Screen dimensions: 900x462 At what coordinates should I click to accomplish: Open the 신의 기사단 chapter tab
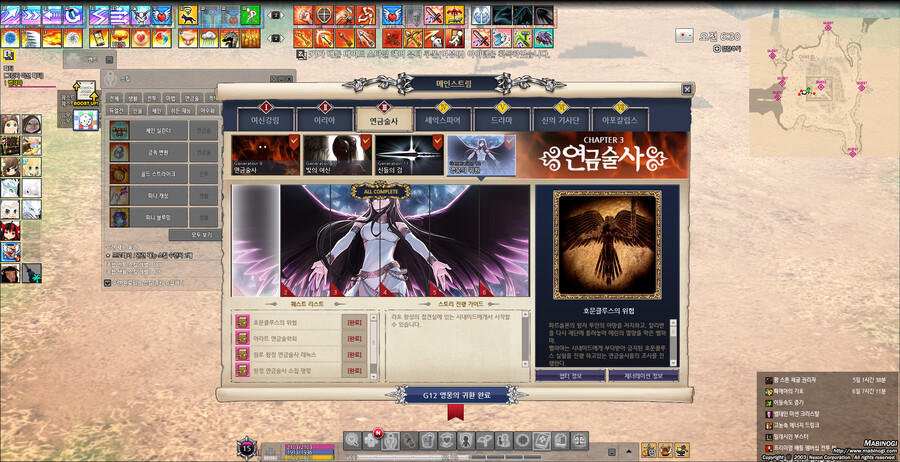(x=561, y=119)
